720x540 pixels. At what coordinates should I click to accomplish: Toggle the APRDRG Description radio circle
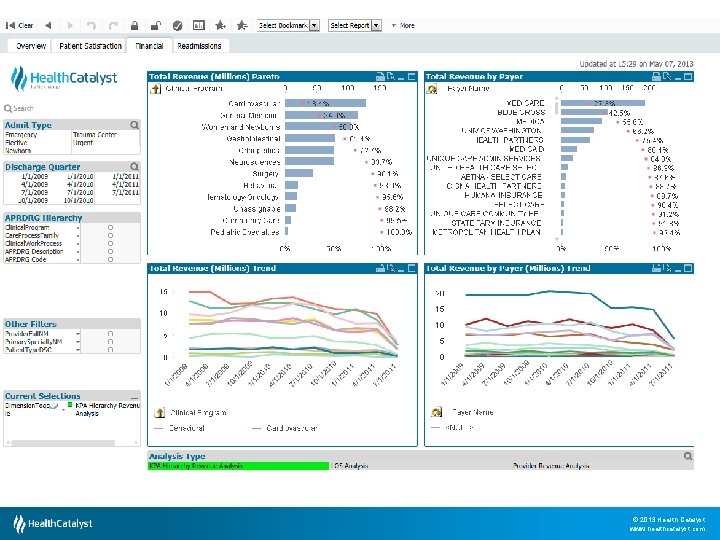tap(110, 252)
